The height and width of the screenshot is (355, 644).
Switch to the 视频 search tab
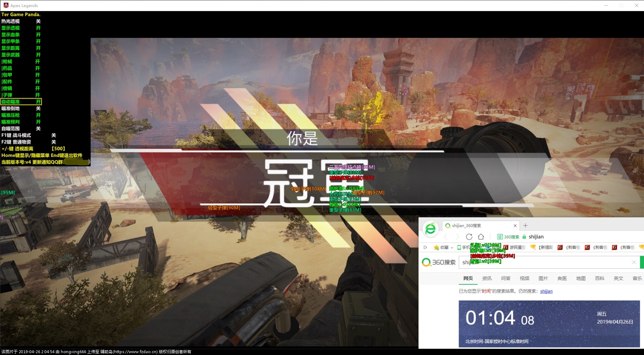pos(524,278)
